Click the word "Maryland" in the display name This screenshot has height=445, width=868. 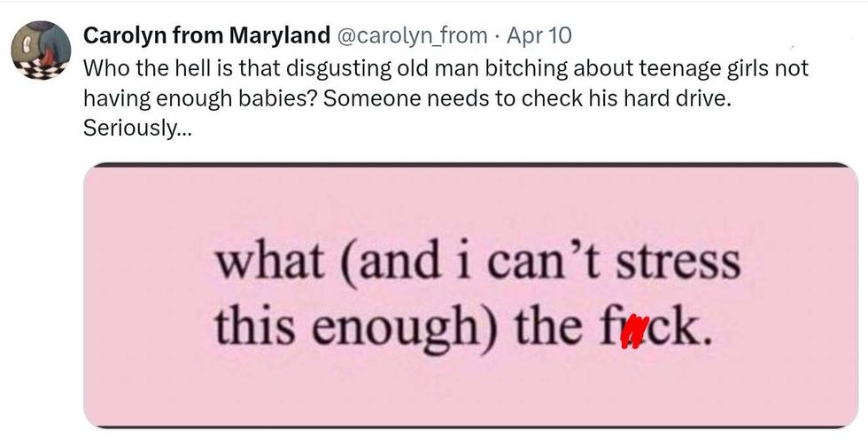(x=280, y=35)
